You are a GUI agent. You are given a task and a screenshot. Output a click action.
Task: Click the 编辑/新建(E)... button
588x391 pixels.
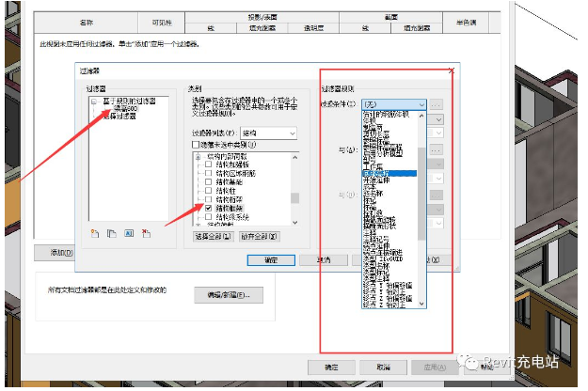pyautogui.click(x=229, y=295)
